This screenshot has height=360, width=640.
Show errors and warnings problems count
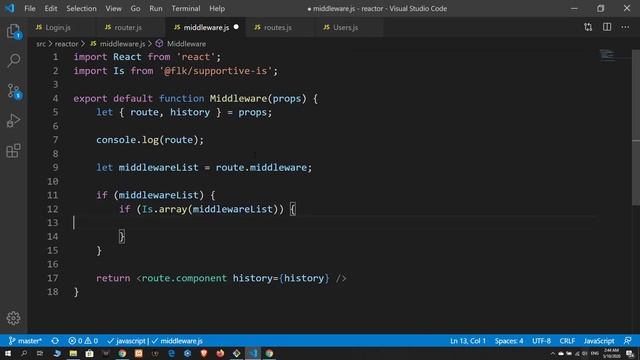coord(83,341)
